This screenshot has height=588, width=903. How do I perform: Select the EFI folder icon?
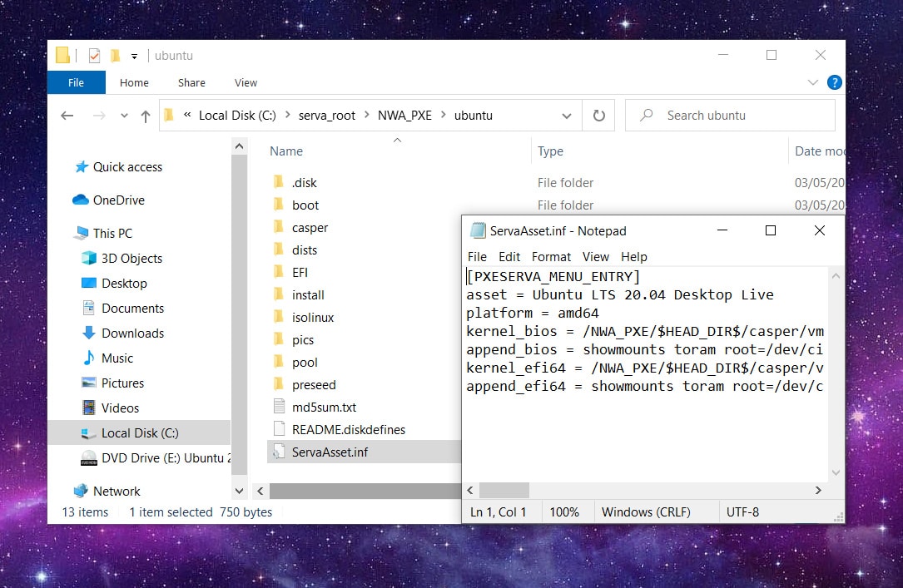click(279, 272)
